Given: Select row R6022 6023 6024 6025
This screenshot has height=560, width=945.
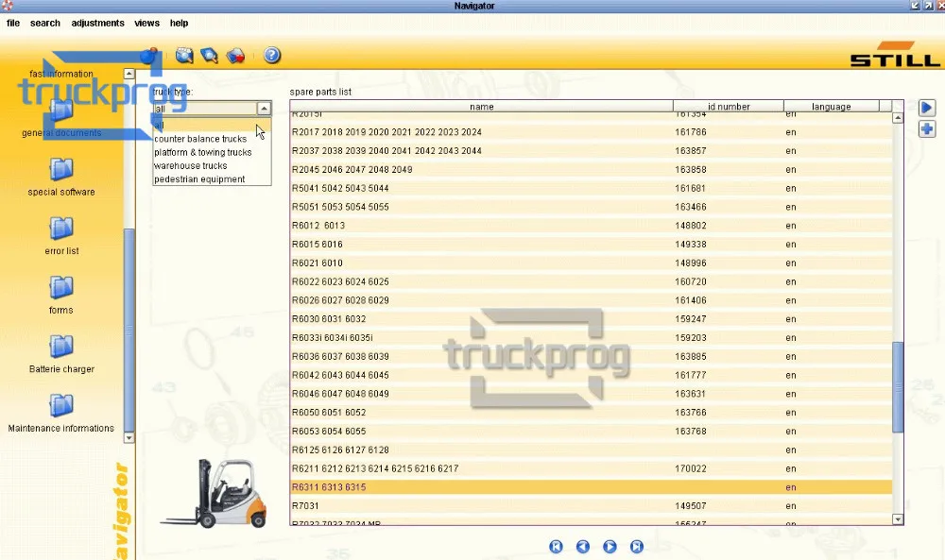Looking at the screenshot, I should pos(592,281).
